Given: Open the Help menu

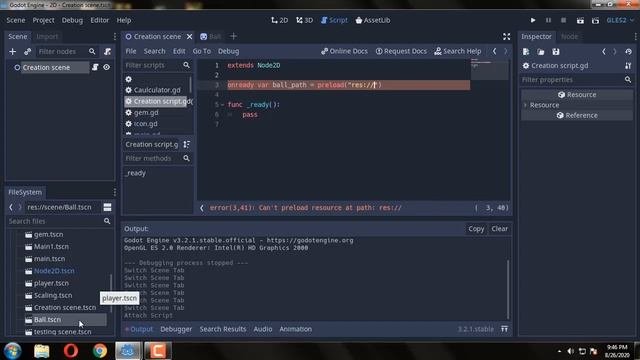Looking at the screenshot, I should coord(124,20).
